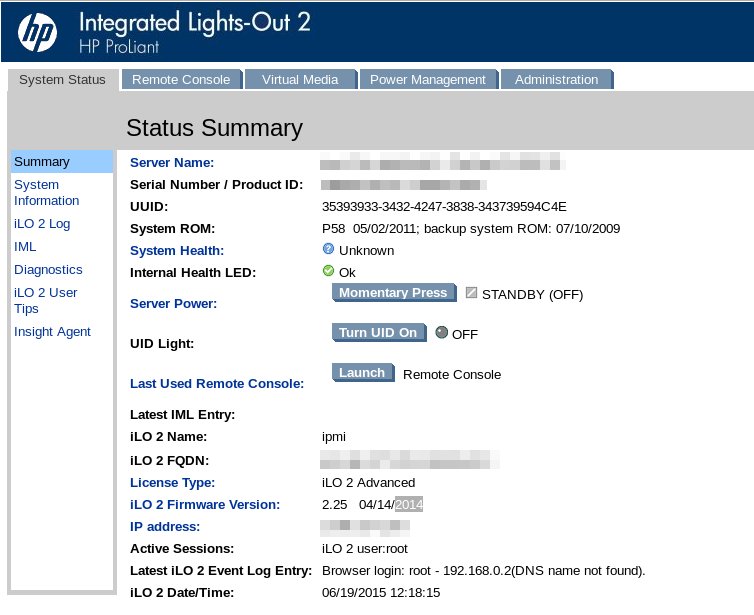Open System Information in the sidebar
This screenshot has width=754, height=615.
46,193
